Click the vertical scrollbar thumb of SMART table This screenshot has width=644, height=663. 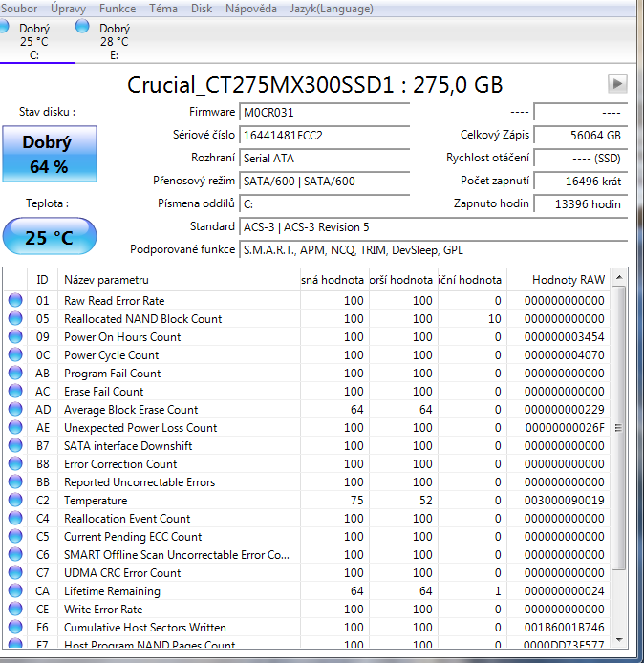point(619,428)
